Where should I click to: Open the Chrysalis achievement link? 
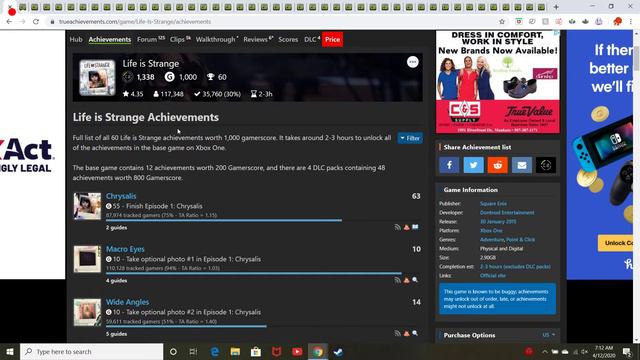(121, 196)
